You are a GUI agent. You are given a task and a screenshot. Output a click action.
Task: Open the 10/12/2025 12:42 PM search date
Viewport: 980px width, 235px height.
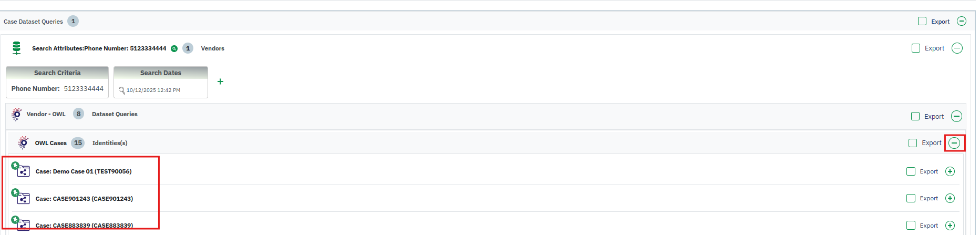[x=153, y=90]
